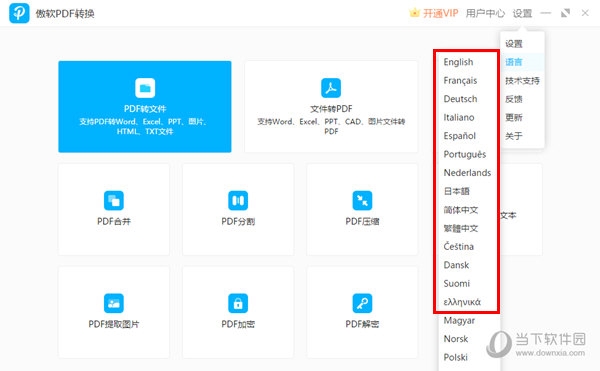Select the PDF提取图片 image icon
The image size is (600, 371).
(x=114, y=303)
